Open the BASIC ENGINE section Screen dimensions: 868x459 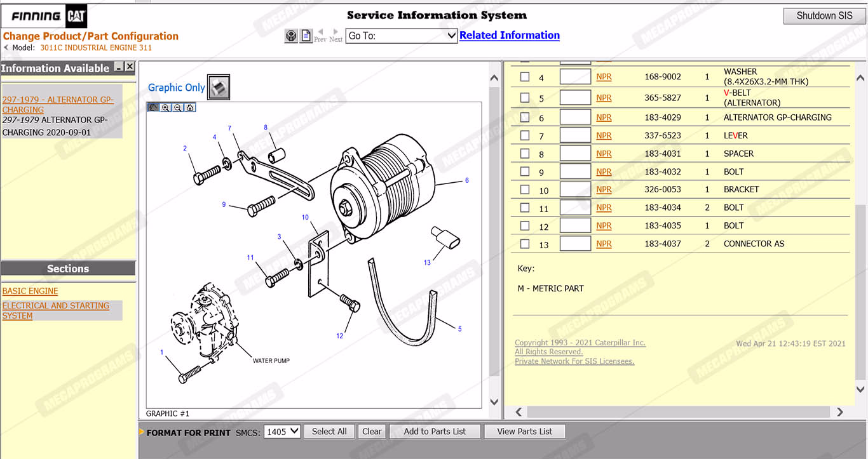point(30,291)
